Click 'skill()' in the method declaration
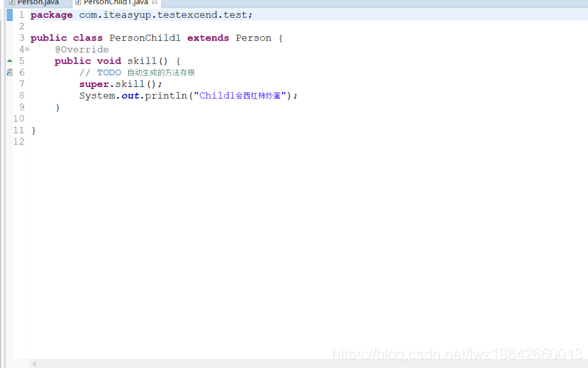The width and height of the screenshot is (588, 368). 147,61
